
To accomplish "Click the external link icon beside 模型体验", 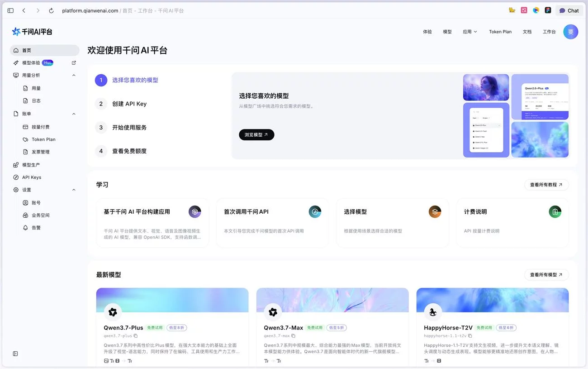I will 74,63.
